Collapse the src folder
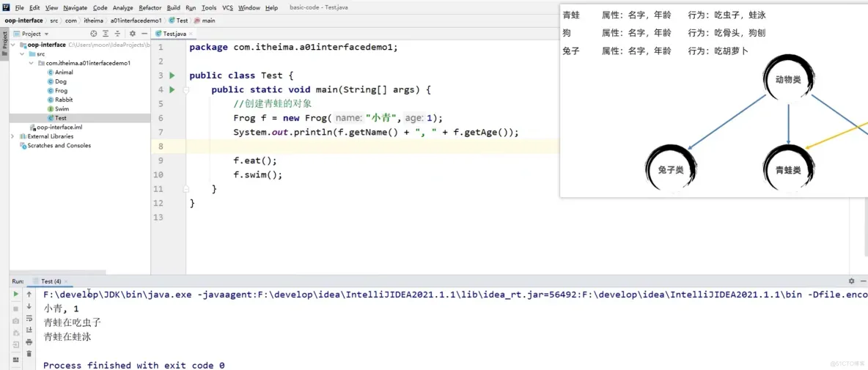Image resolution: width=868 pixels, height=370 pixels. tap(22, 54)
